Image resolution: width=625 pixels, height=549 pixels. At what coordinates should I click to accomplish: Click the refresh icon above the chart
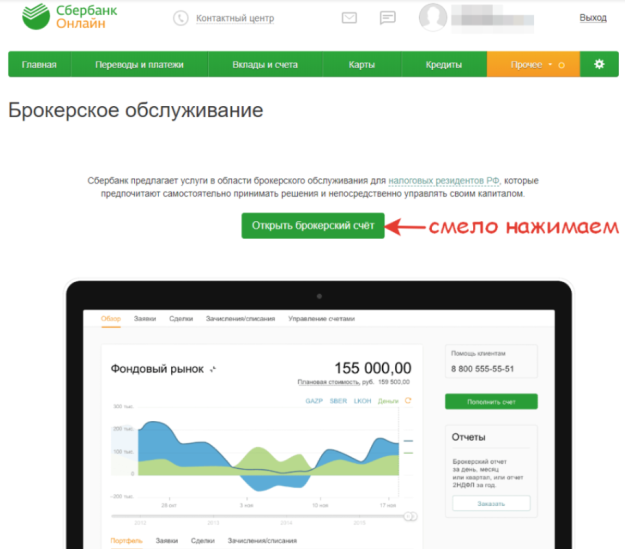408,401
